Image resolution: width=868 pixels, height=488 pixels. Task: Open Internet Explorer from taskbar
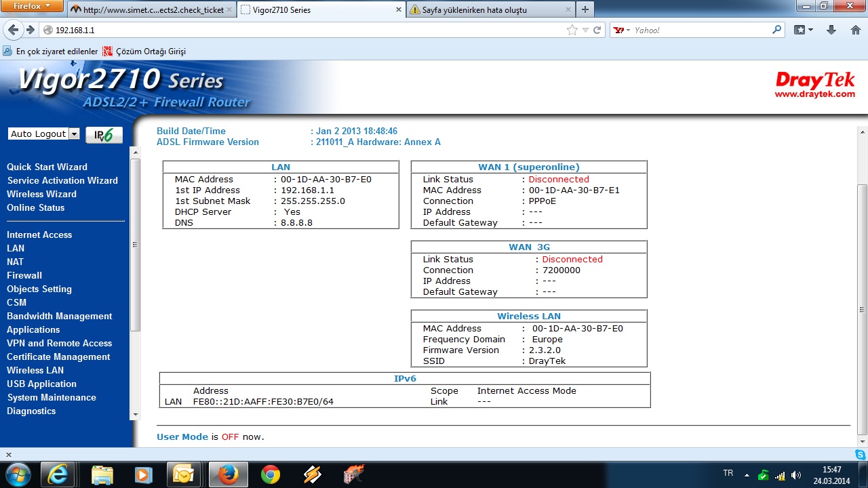(x=58, y=474)
